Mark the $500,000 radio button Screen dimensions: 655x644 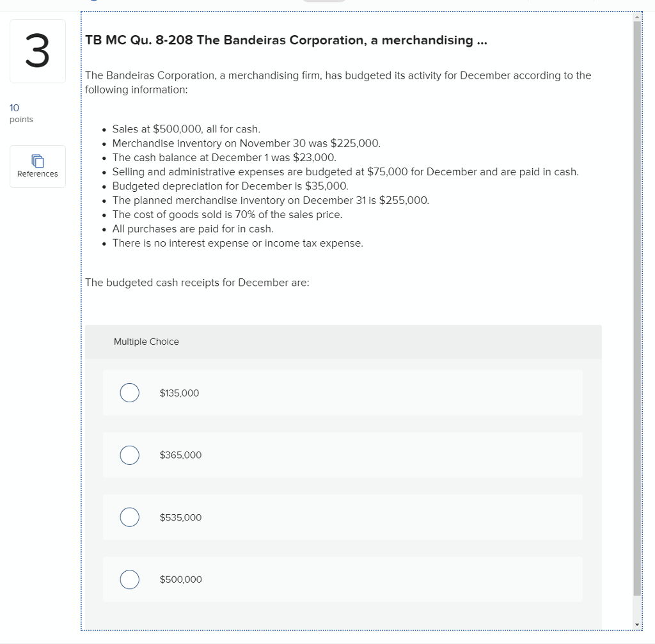tap(129, 579)
